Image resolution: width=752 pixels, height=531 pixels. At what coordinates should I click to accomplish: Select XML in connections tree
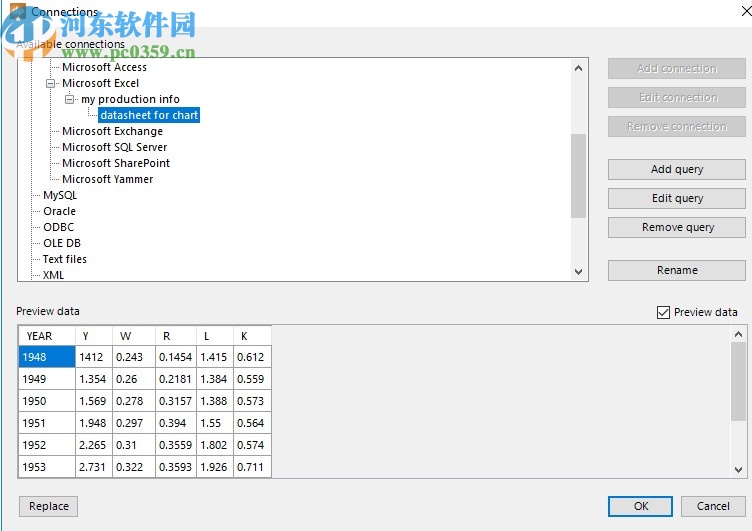click(53, 275)
